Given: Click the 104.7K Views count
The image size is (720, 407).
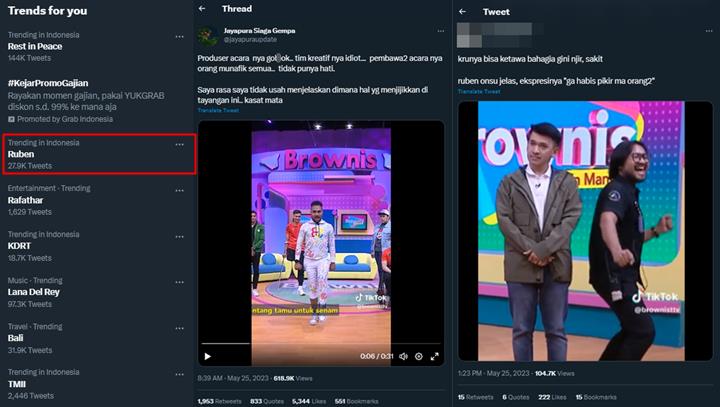Looking at the screenshot, I should (555, 373).
